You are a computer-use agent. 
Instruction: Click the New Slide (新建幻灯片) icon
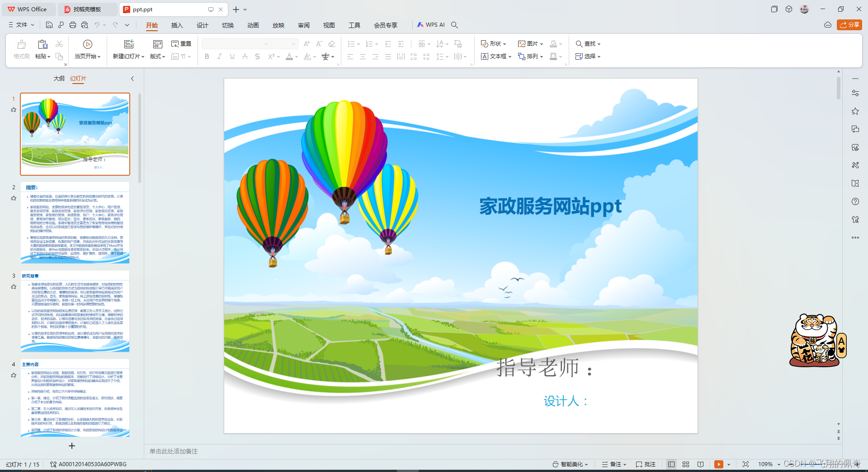point(129,44)
